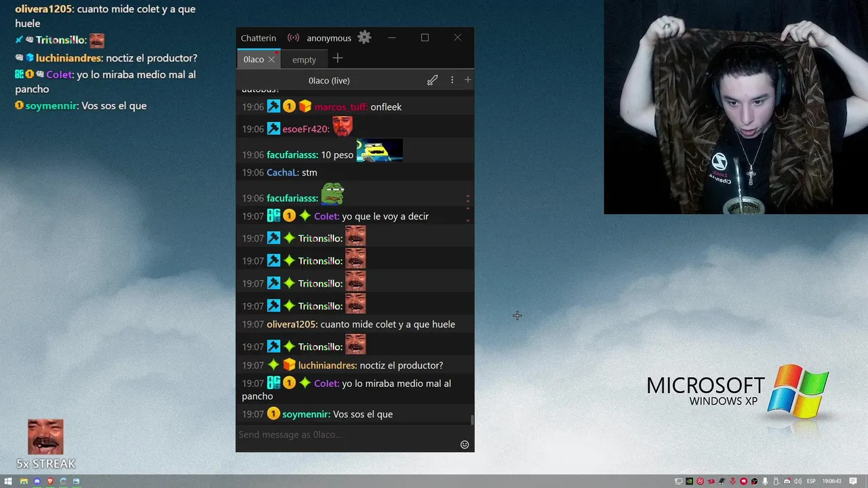The height and width of the screenshot is (488, 868).
Task: Open the taskbar clock showing 19:06:43
Action: (x=831, y=481)
